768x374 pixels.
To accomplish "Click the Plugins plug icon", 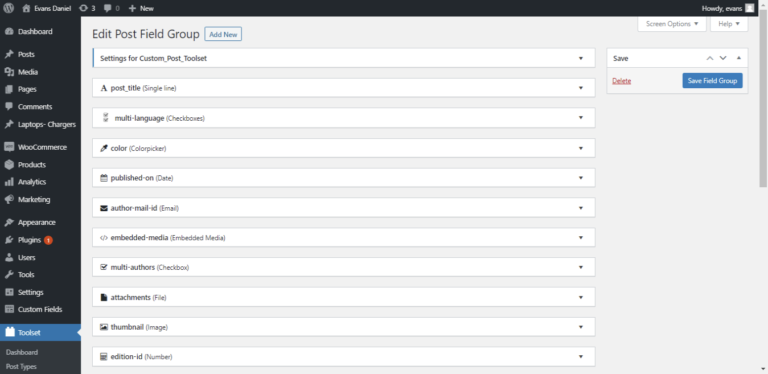I will (x=9, y=240).
